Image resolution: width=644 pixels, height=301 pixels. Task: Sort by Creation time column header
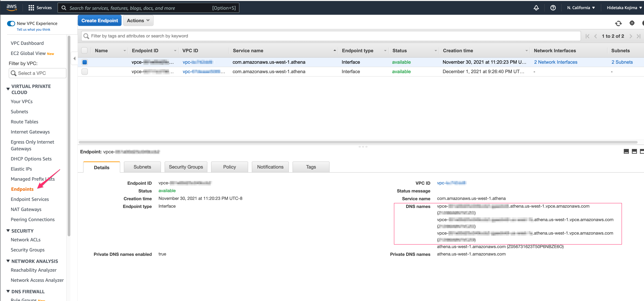pyautogui.click(x=458, y=51)
